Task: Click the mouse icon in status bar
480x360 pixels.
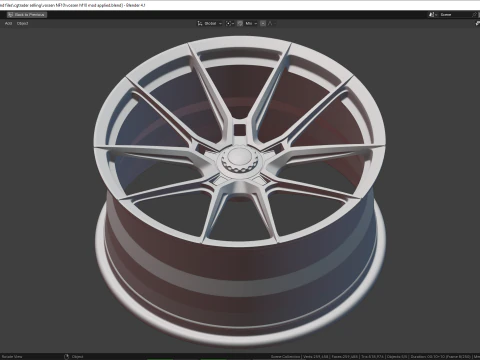Action: point(66,357)
